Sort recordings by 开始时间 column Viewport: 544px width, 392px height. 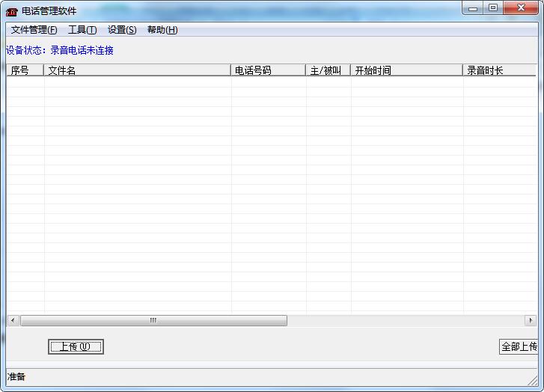(x=406, y=70)
